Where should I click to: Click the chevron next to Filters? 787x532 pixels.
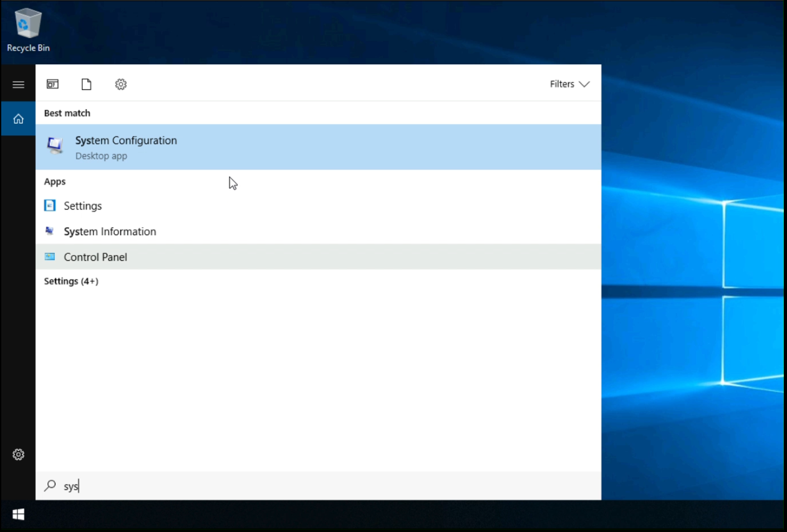pos(584,84)
